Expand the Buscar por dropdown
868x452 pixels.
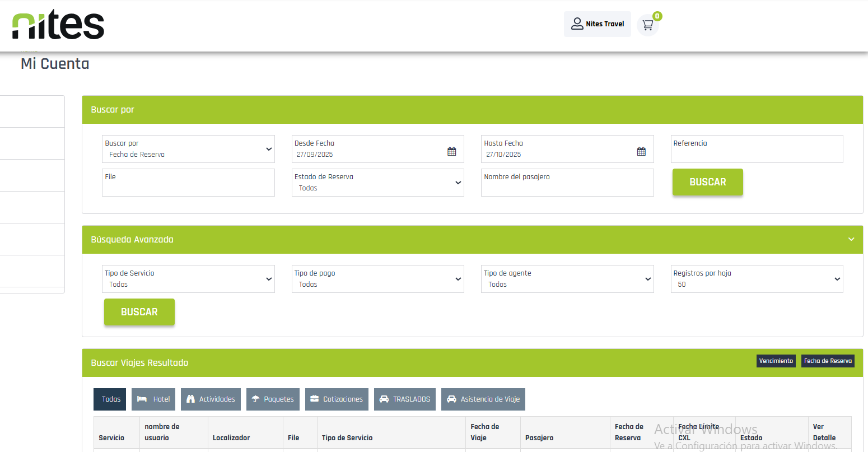point(188,149)
